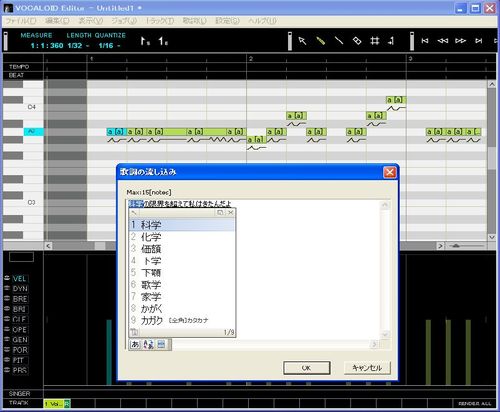
Task: Open the QUANTIZE 1/16 dropdown
Action: coord(109,46)
